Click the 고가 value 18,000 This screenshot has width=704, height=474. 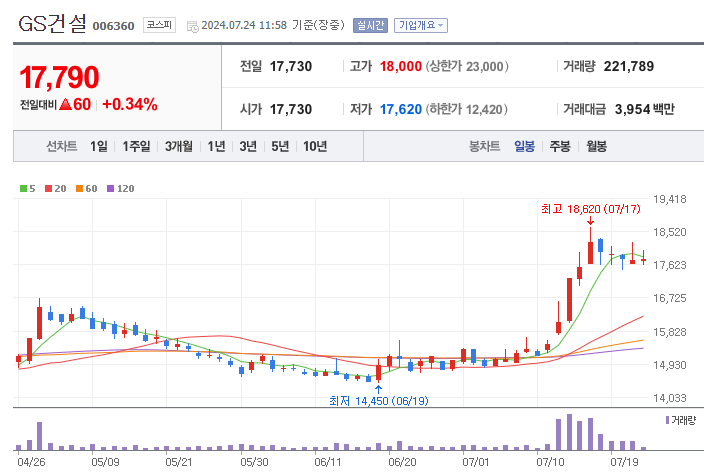[x=401, y=66]
